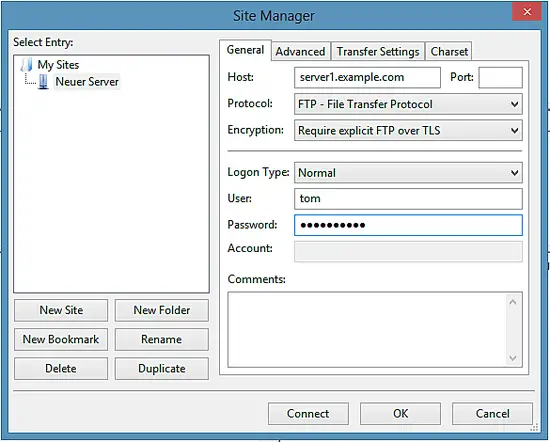
Task: Click the New Bookmark button
Action: click(x=61, y=339)
